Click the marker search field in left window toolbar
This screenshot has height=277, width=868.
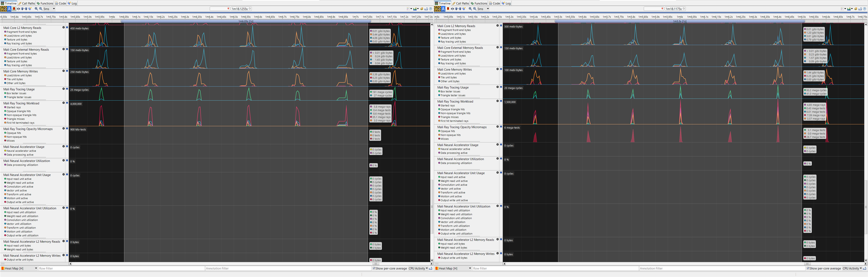pyautogui.click(x=220, y=9)
